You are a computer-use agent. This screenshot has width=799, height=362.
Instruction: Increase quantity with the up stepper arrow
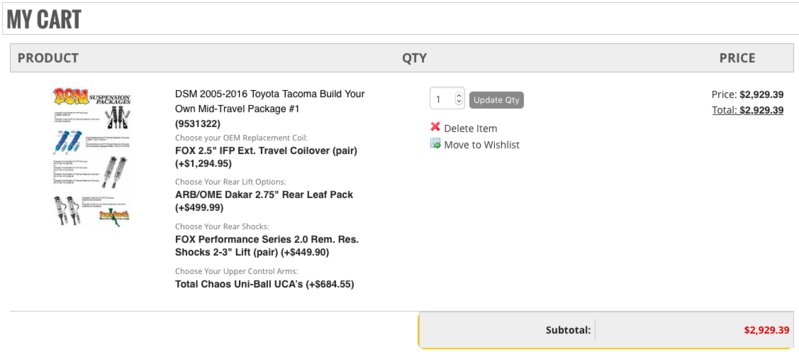pos(459,95)
